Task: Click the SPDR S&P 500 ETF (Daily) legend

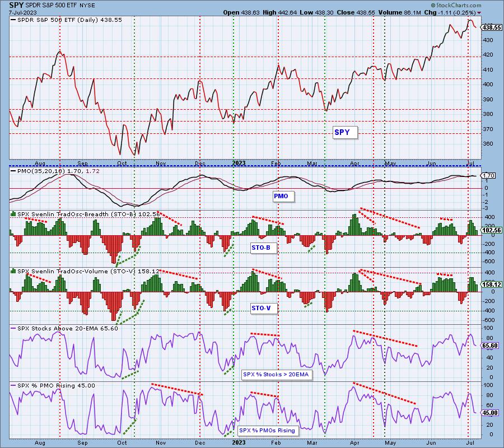Action: [x=66, y=20]
